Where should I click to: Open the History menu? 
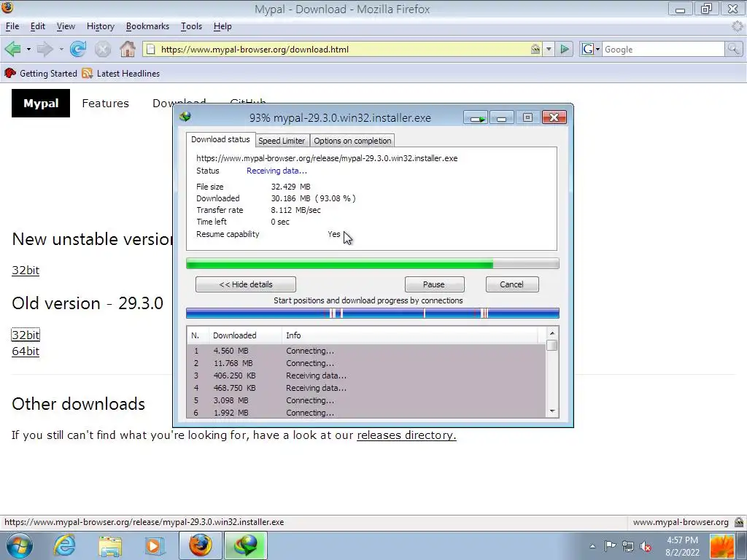click(101, 26)
